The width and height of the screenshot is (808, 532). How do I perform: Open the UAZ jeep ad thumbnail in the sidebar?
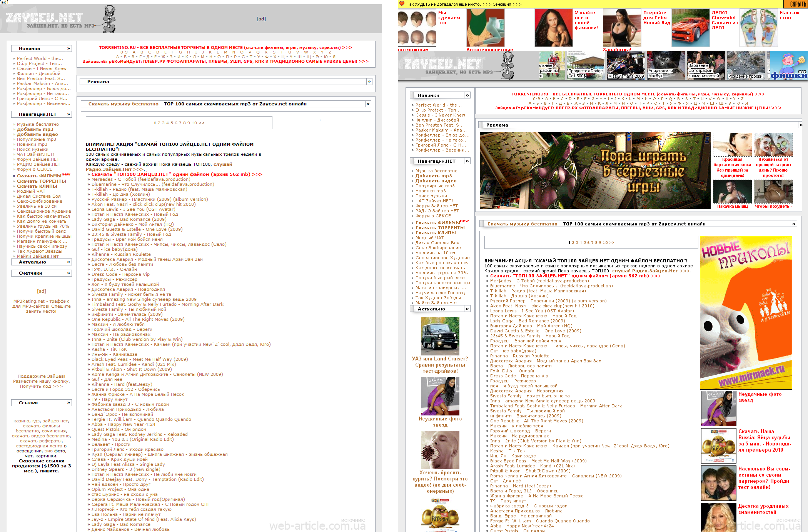[440, 336]
